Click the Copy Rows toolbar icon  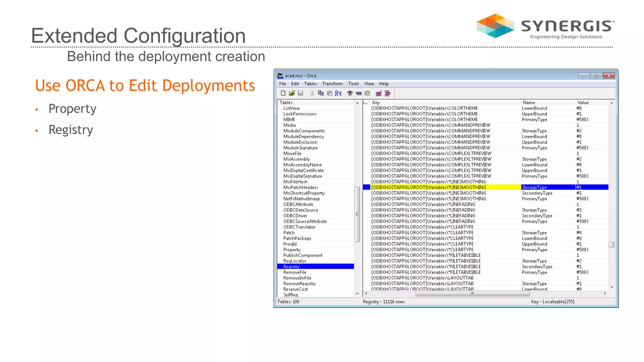[x=358, y=93]
